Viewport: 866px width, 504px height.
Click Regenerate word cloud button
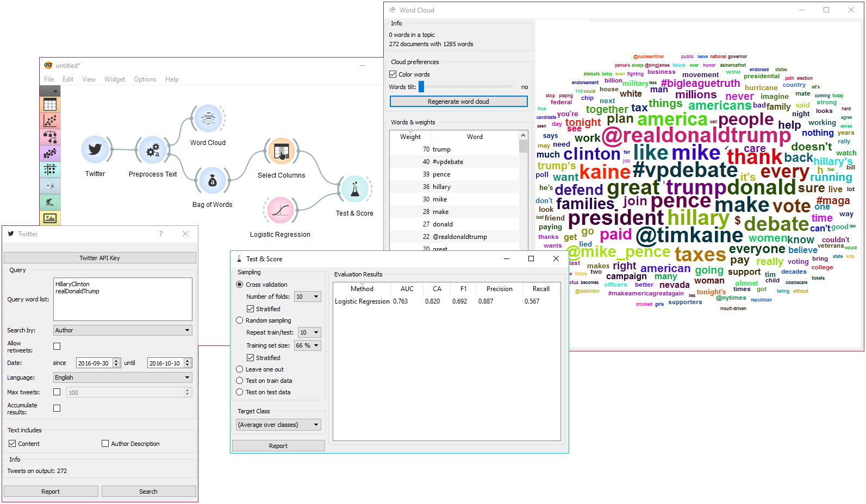pyautogui.click(x=458, y=102)
